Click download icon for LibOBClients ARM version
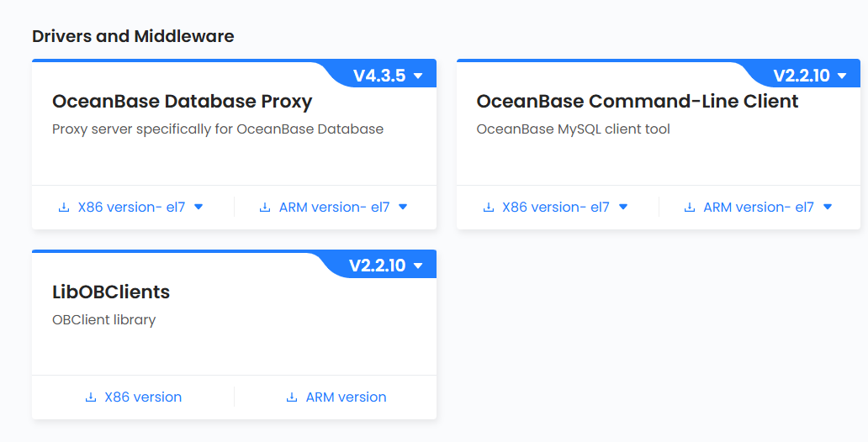The width and height of the screenshot is (868, 442). (x=292, y=397)
